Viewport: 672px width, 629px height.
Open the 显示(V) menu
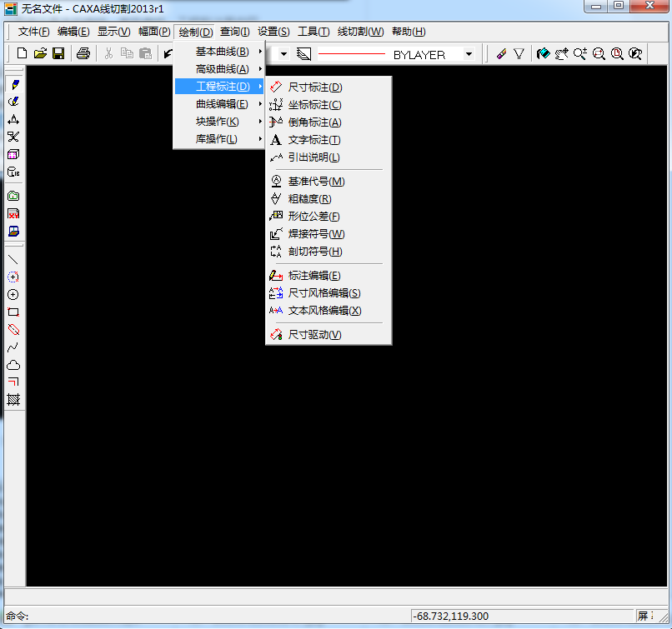coord(114,32)
